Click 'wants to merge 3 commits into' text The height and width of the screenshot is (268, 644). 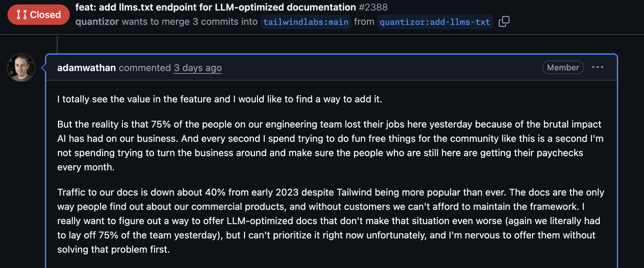point(190,22)
